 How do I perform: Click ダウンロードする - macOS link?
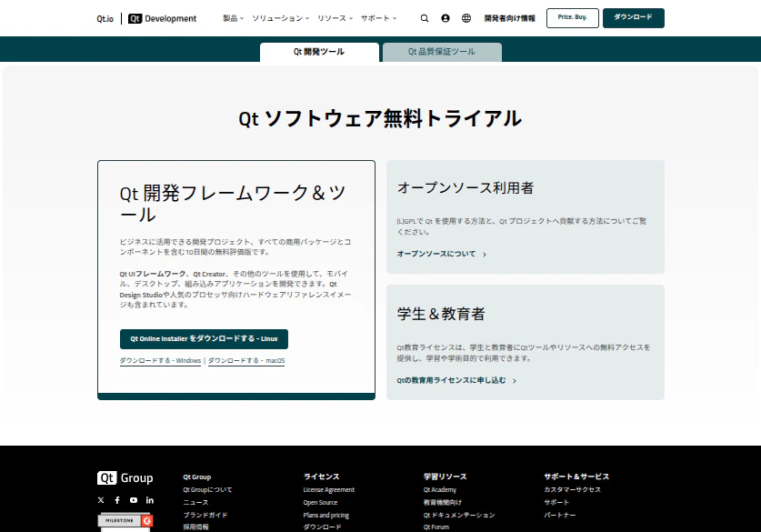click(246, 361)
